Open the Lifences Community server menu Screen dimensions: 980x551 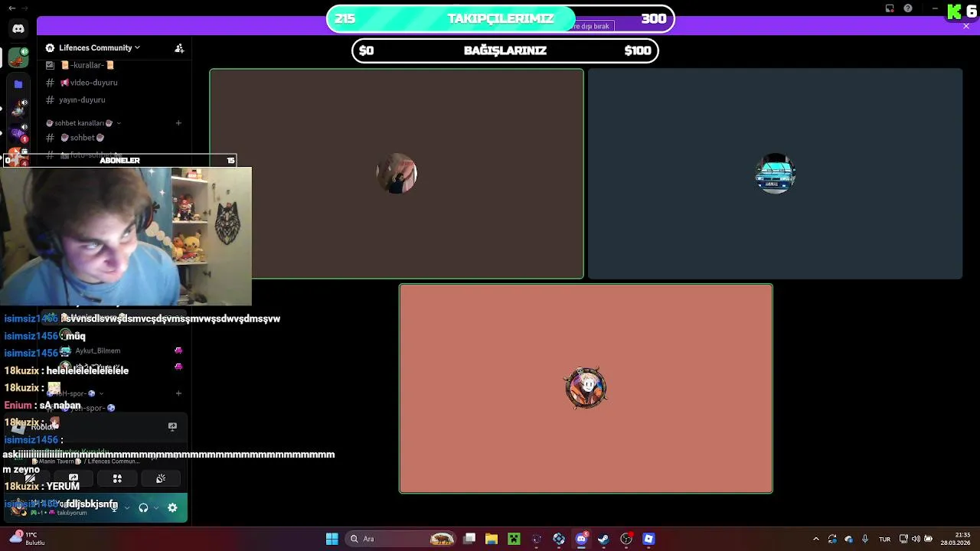click(93, 47)
